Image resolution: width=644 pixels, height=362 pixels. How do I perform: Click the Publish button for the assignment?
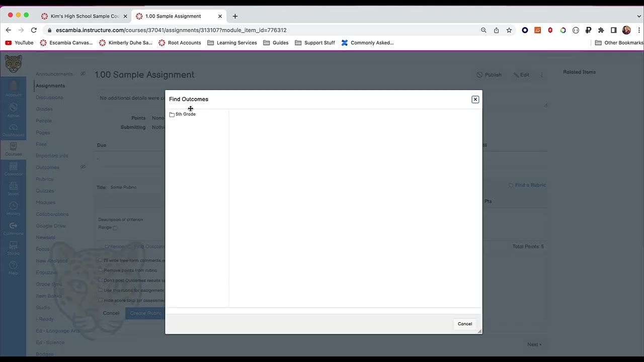click(x=489, y=75)
